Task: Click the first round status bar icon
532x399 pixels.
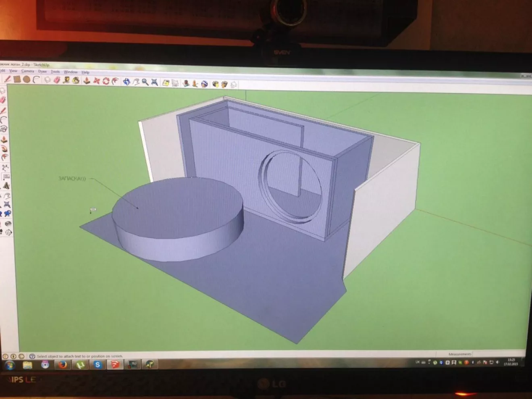Action: (x=5, y=356)
